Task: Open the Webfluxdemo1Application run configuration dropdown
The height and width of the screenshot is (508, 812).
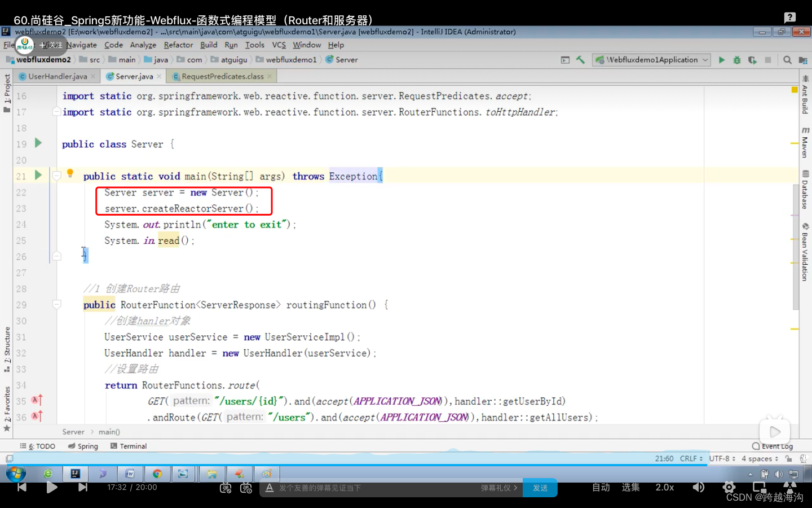Action: (651, 60)
